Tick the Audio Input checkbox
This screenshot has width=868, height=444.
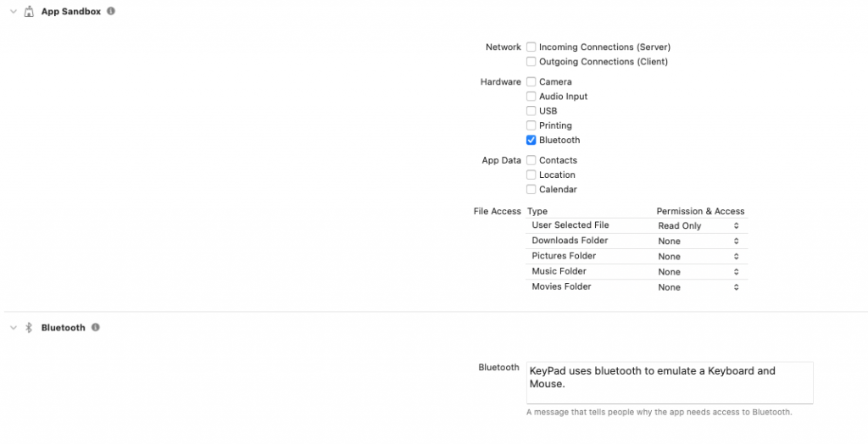[531, 97]
